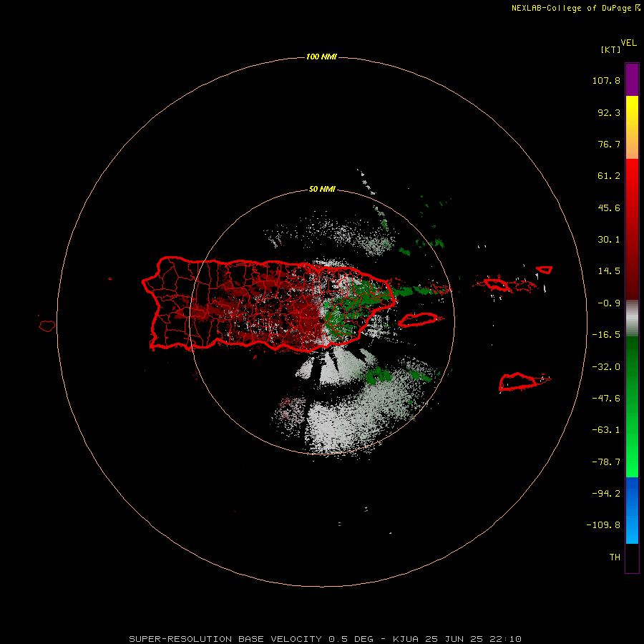This screenshot has width=644, height=644.
Task: Pick the black TH segment of the color bar
Action: point(632,557)
